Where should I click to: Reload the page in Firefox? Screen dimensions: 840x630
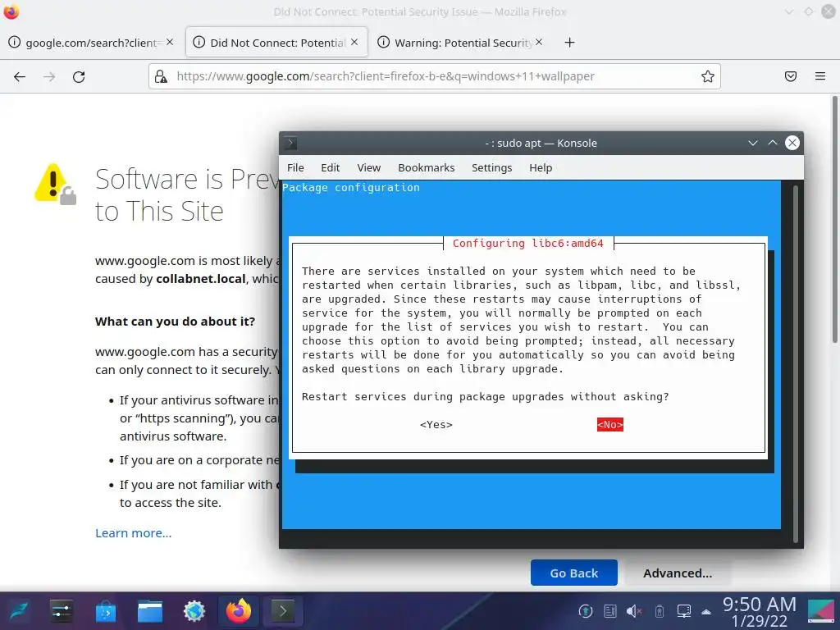(x=79, y=76)
